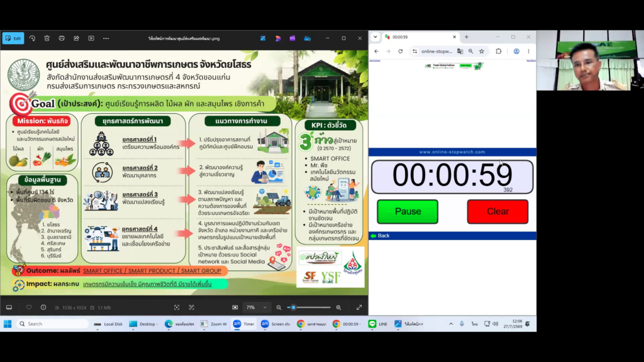Start slideshow with the play icon
This screenshot has width=644, height=362.
click(x=91, y=38)
